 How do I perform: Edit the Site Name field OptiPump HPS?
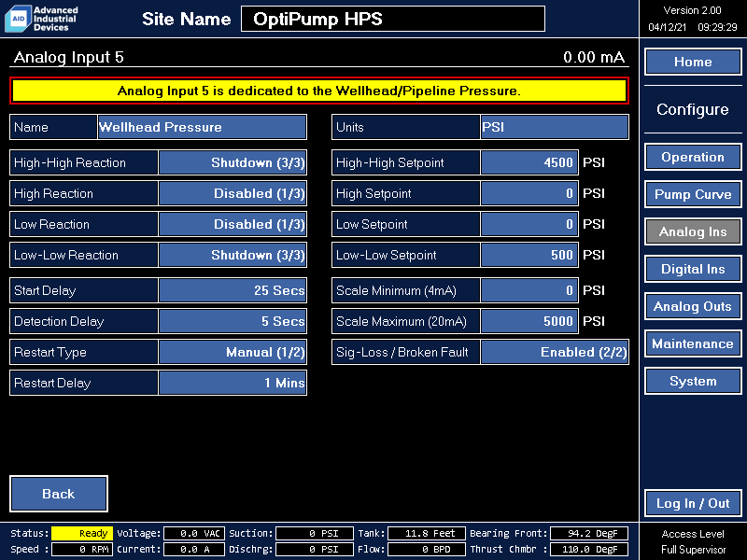point(393,19)
